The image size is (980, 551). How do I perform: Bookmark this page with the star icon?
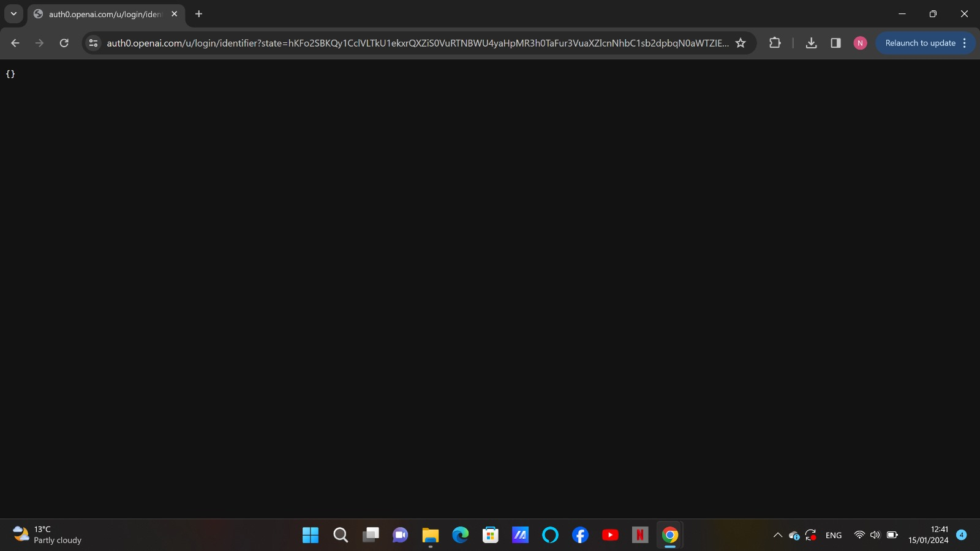(741, 43)
